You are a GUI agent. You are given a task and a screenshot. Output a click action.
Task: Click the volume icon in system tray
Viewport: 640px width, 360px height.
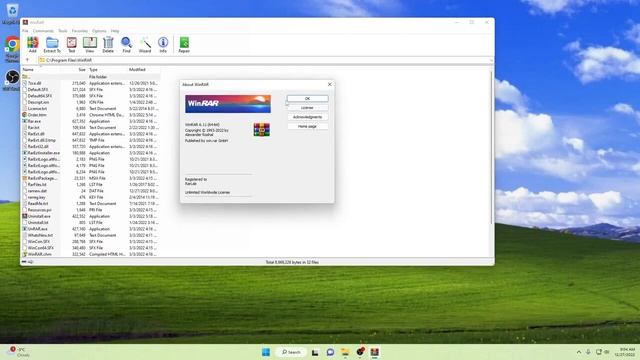(x=607, y=352)
